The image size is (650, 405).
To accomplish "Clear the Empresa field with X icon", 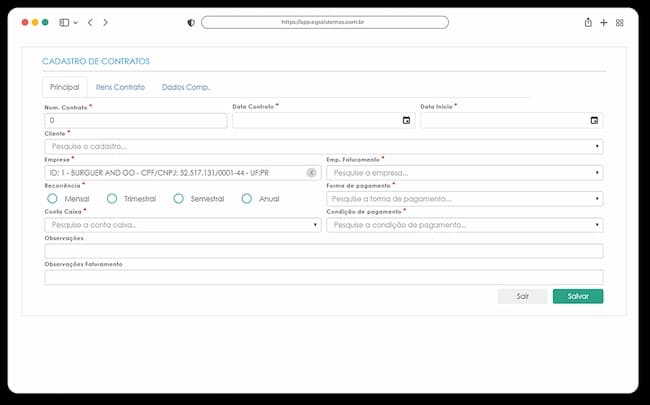I will coord(311,173).
